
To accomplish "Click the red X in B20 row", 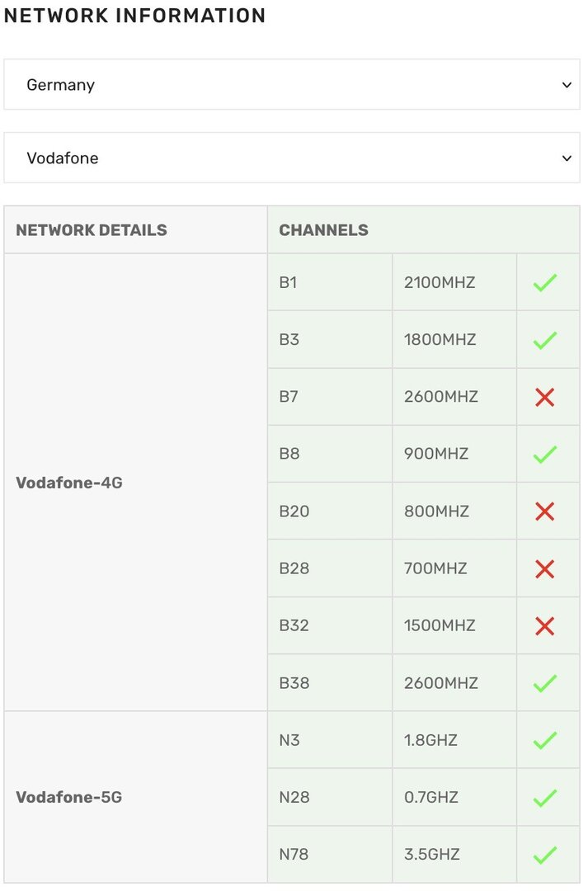I will [x=545, y=511].
